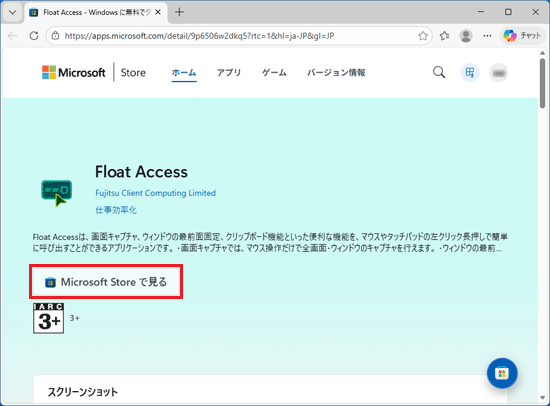Open the downloads library icon
This screenshot has height=406, width=550.
tap(470, 73)
